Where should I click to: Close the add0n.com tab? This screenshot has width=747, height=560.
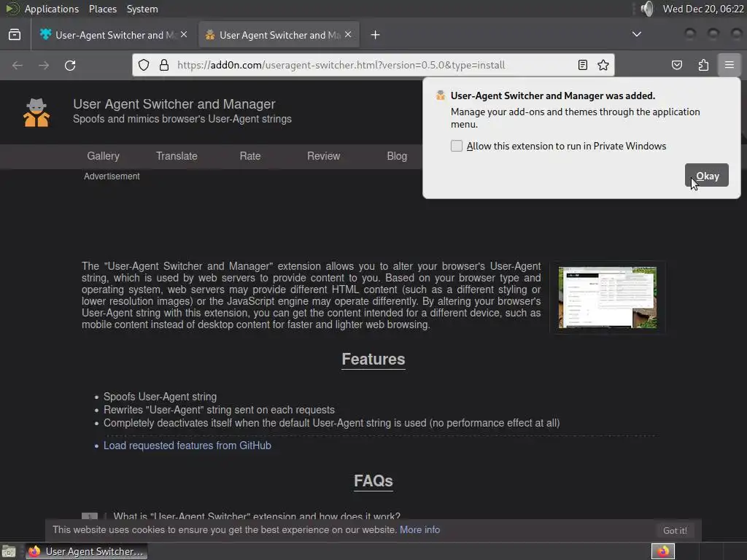pos(348,35)
